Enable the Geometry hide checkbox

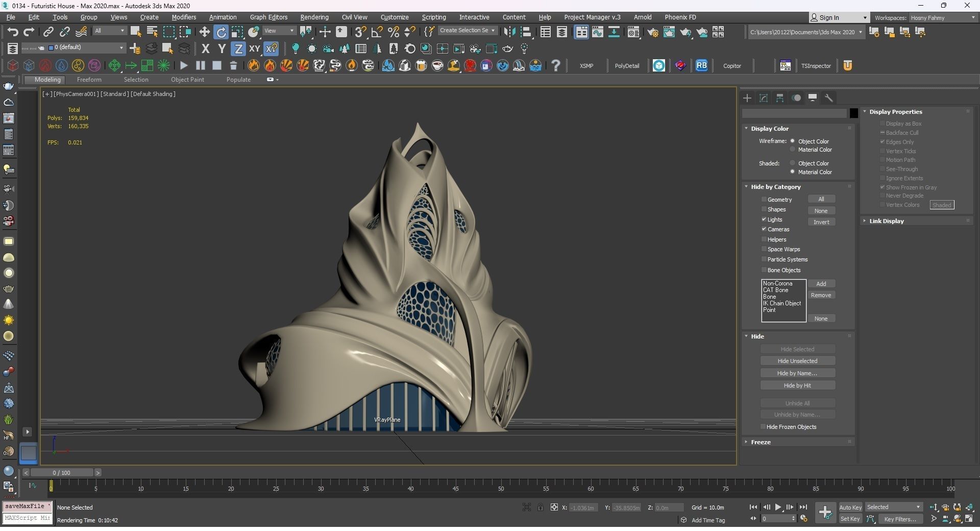click(764, 200)
